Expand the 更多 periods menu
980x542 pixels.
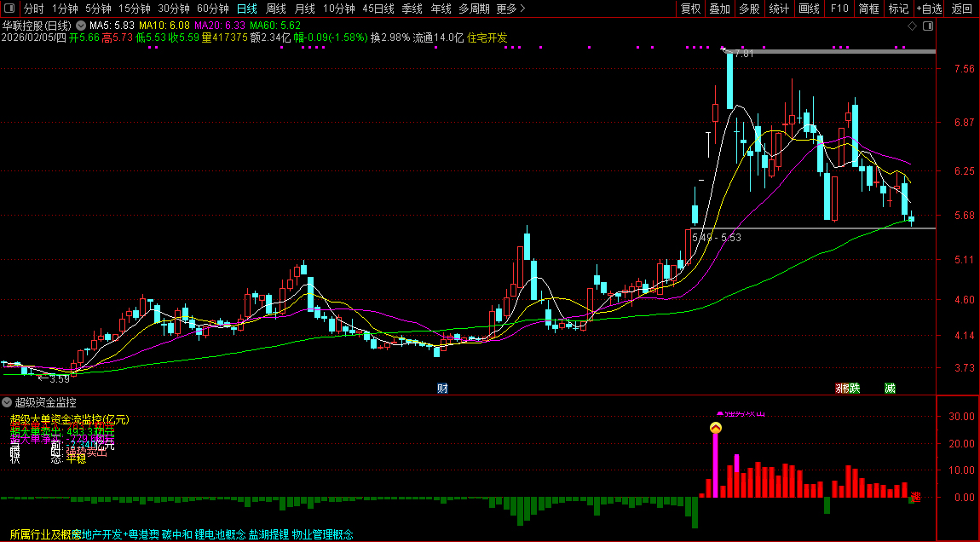point(510,9)
